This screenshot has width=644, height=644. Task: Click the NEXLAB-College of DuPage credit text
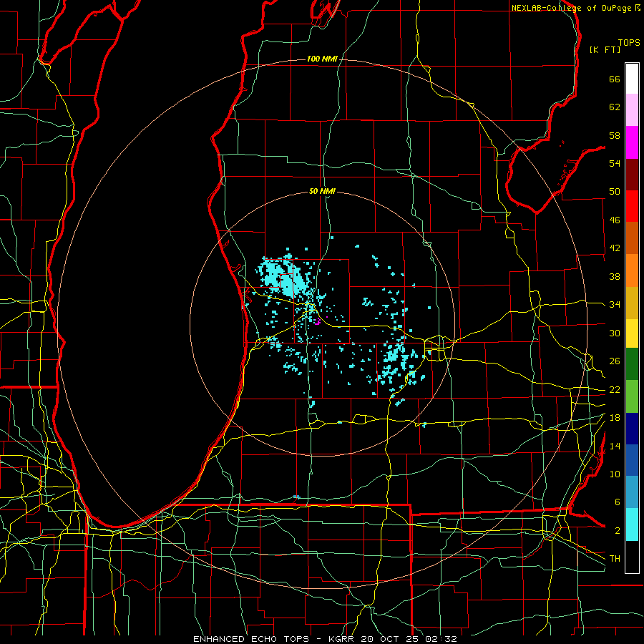(572, 8)
